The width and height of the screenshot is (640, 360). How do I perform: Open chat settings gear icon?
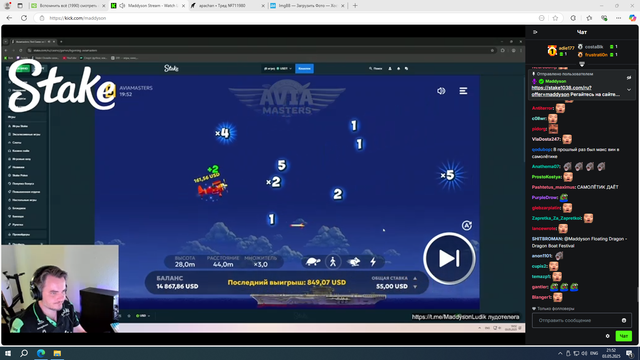pyautogui.click(x=607, y=336)
